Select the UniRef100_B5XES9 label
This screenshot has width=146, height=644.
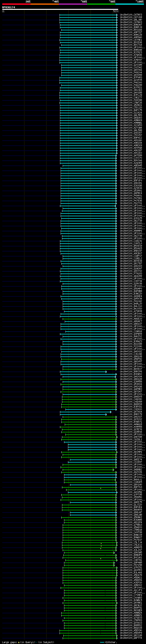[x=131, y=246]
